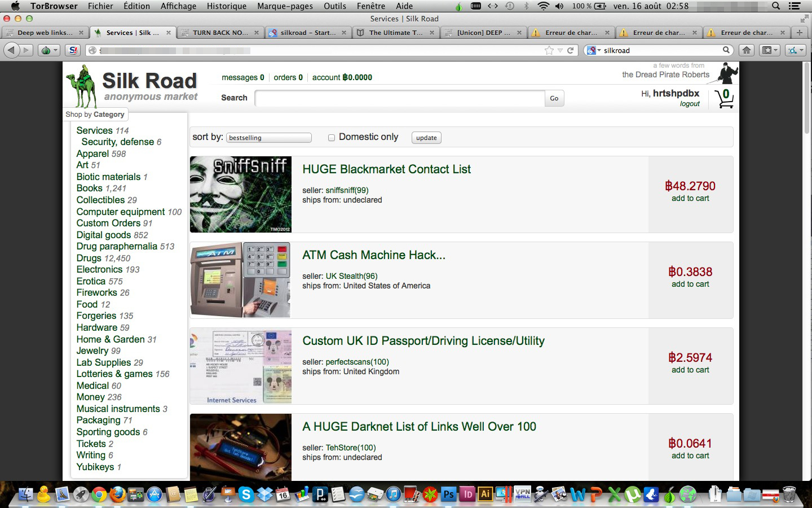
Task: Select the Security, defense subcategory
Action: click(118, 142)
